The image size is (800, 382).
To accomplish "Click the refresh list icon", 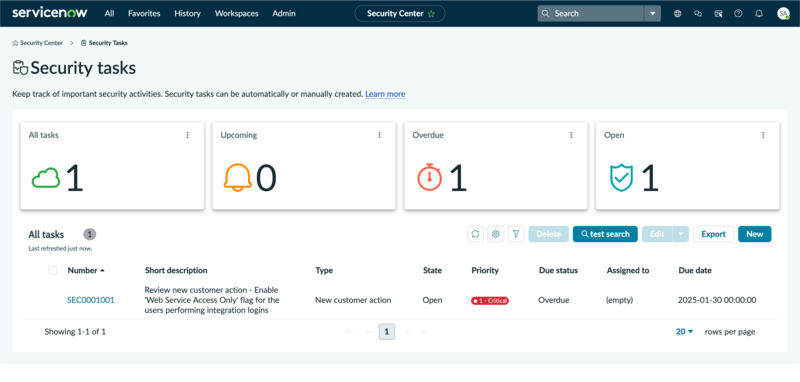I will tap(476, 234).
